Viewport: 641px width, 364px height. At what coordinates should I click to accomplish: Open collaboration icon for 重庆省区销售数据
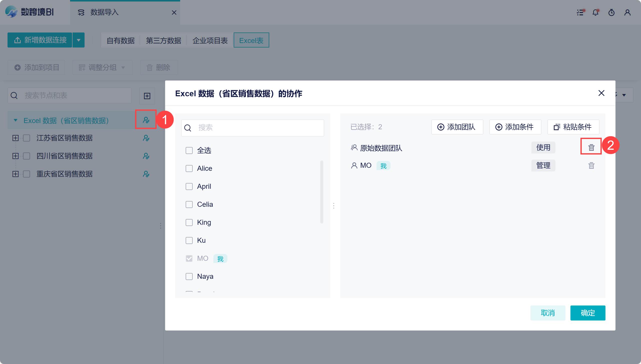pyautogui.click(x=146, y=174)
